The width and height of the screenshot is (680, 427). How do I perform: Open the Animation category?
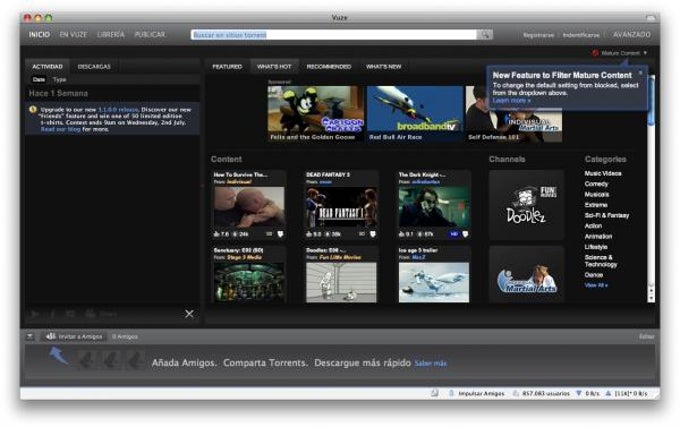click(598, 236)
